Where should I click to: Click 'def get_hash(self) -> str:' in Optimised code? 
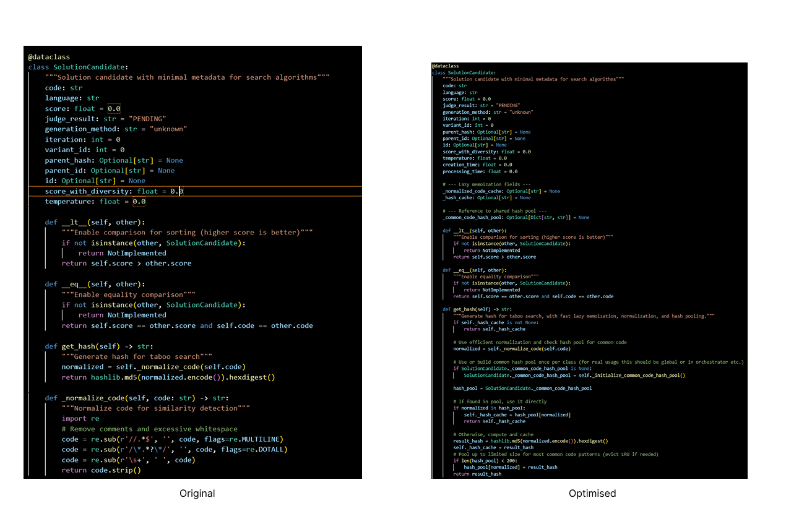[477, 309]
